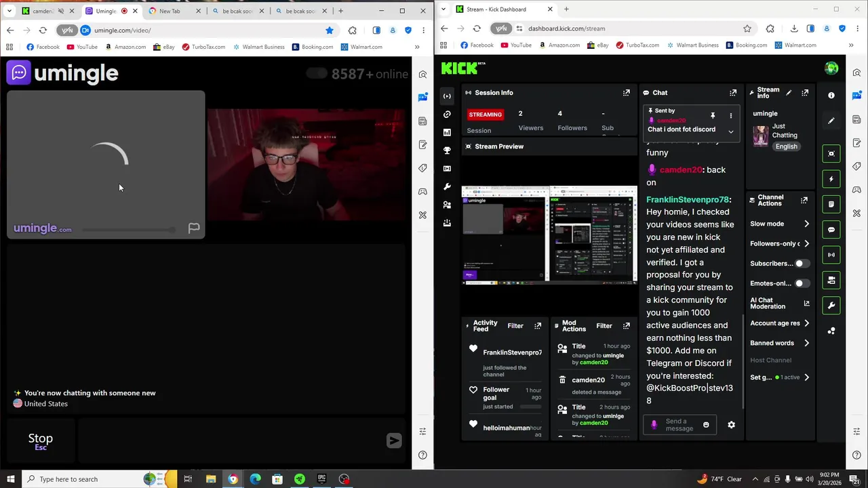The image size is (868, 488).
Task: Click the Send a message field
Action: (679, 425)
